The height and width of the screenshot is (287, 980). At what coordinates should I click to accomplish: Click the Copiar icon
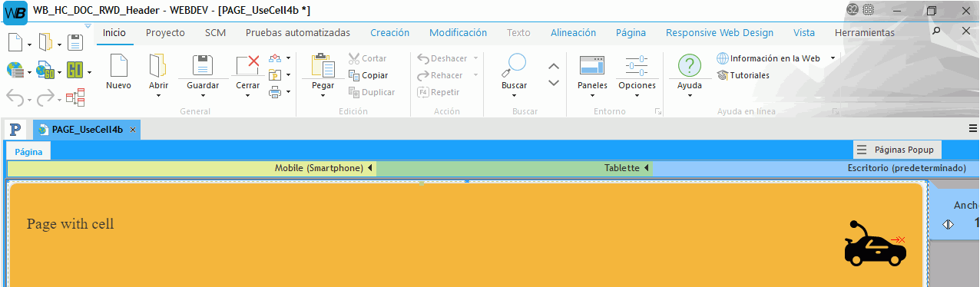point(368,75)
